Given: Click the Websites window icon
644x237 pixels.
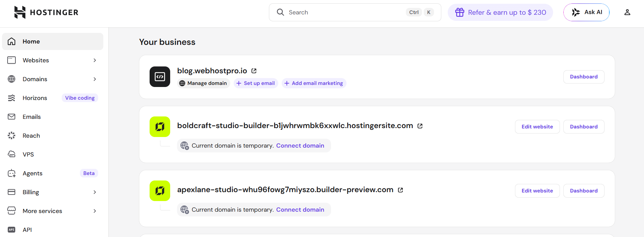Looking at the screenshot, I should click(12, 60).
